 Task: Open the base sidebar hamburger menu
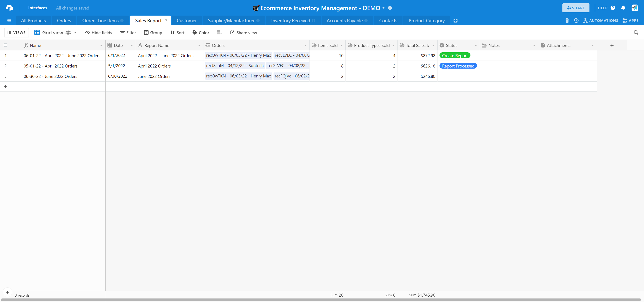coord(9,21)
